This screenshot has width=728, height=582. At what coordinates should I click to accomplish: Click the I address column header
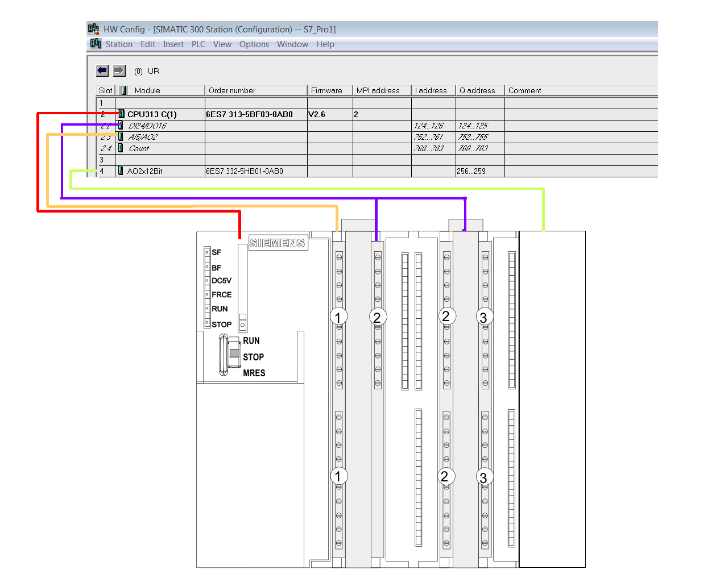click(x=433, y=90)
